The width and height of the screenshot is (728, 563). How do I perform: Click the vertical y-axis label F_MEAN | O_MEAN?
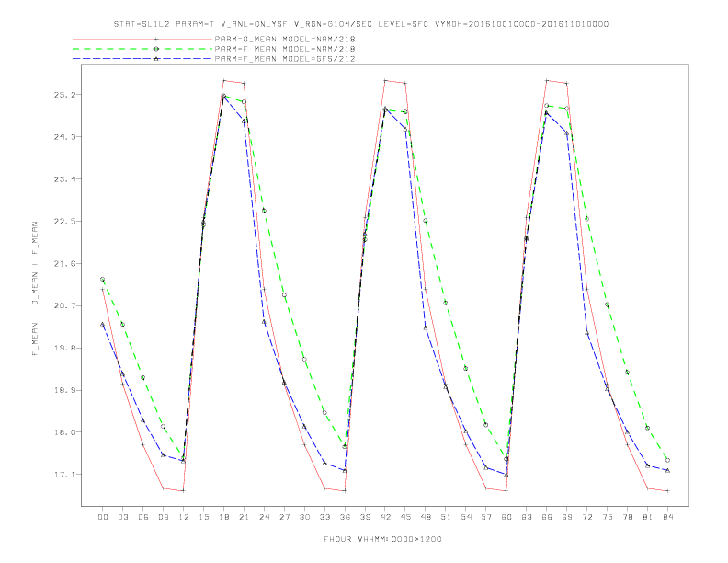[x=35, y=289]
